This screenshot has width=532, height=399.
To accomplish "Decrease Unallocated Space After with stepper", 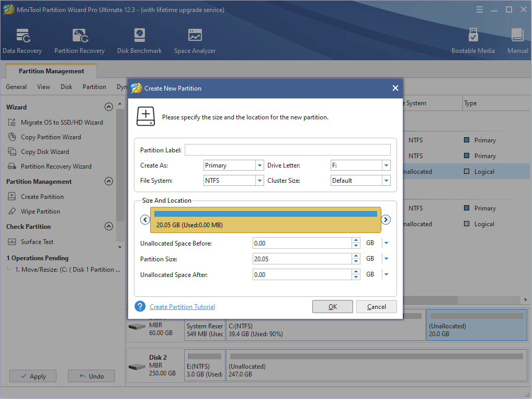I will (356, 277).
